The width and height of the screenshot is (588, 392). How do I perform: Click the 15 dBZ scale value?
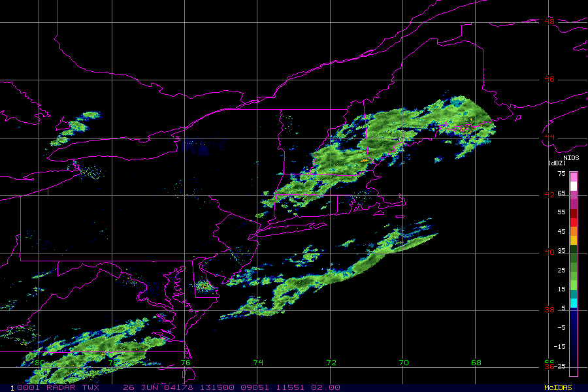point(561,289)
